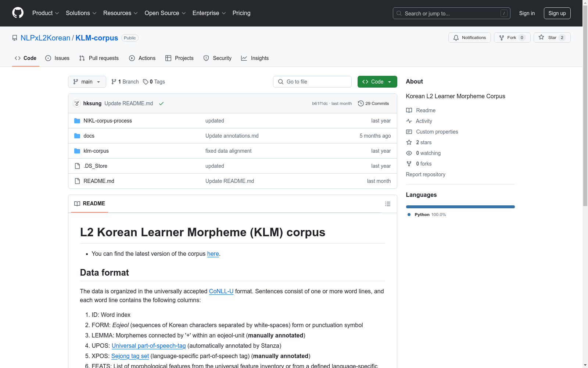Open the Python 100.0% language link
This screenshot has width=588, height=368.
(x=427, y=215)
